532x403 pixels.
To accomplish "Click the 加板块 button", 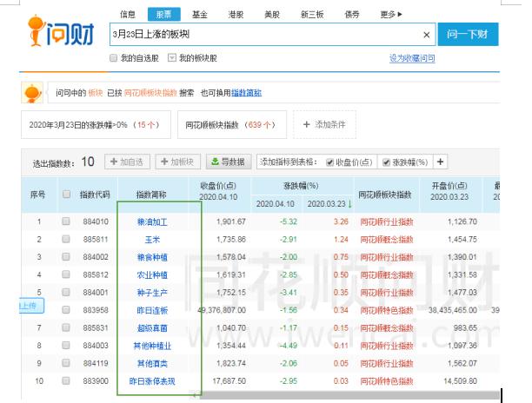I will [178, 162].
